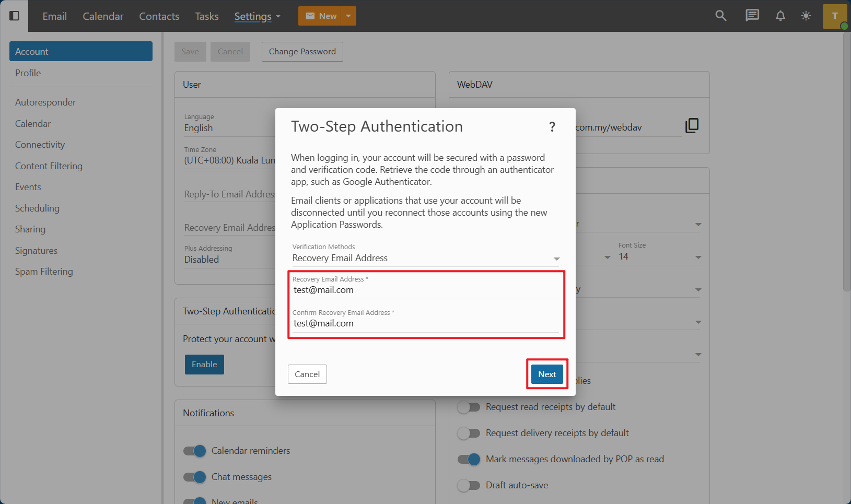Toggle Calendar reminders notification switch
This screenshot has width=851, height=504.
tap(195, 451)
